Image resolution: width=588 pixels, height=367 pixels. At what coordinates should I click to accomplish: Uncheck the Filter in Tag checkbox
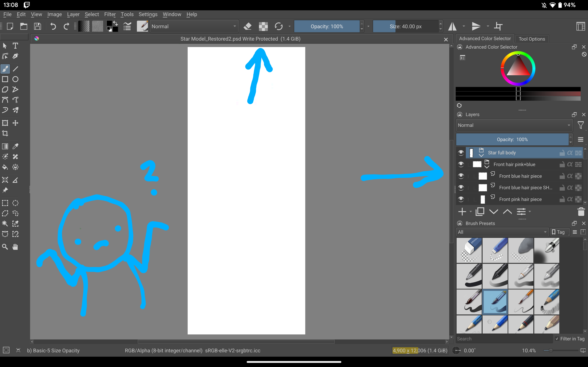[557, 339]
